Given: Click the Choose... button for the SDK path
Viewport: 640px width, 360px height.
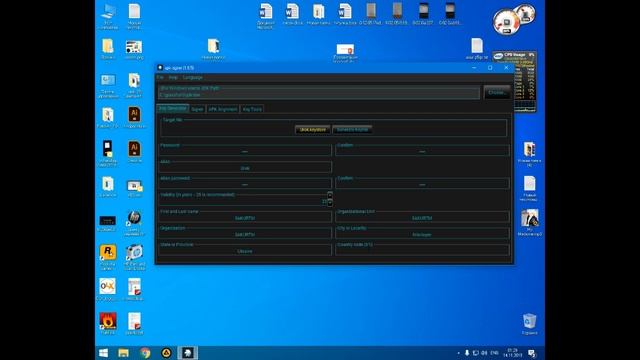Looking at the screenshot, I should click(x=496, y=93).
